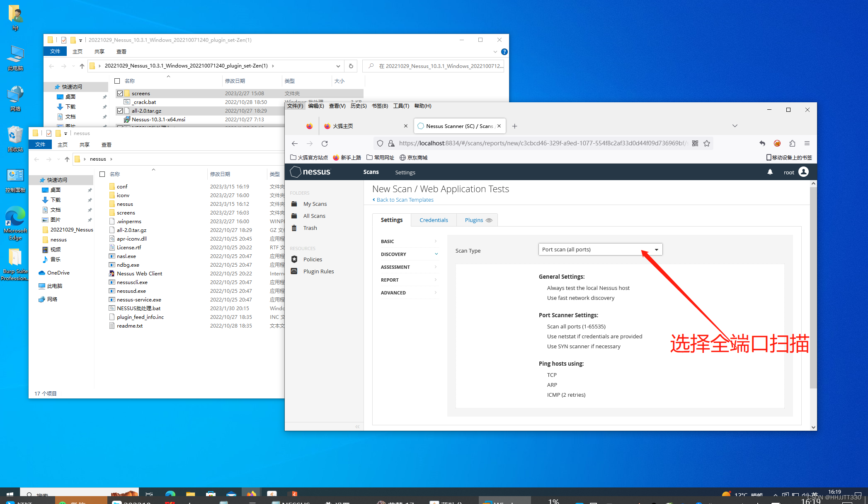Screen dimensions: 868x504
Task: Open the root user account icon
Action: 803,172
